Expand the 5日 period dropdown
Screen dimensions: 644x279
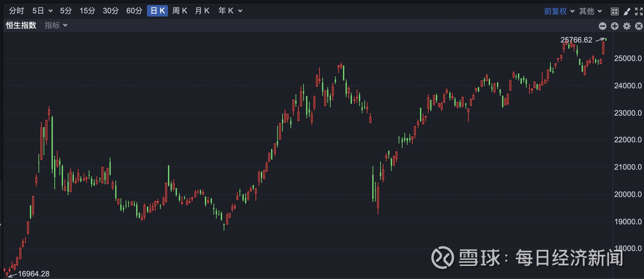point(42,11)
